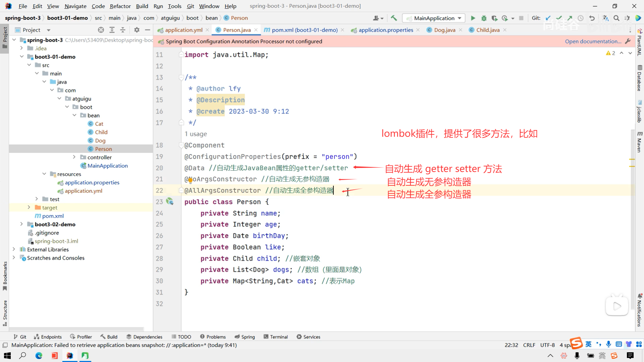This screenshot has height=362, width=644.
Task: Collapse the resources folder
Action: (44, 174)
